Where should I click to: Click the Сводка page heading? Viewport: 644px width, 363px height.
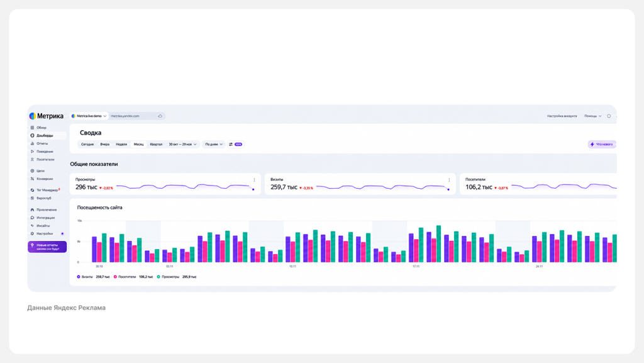pos(91,133)
